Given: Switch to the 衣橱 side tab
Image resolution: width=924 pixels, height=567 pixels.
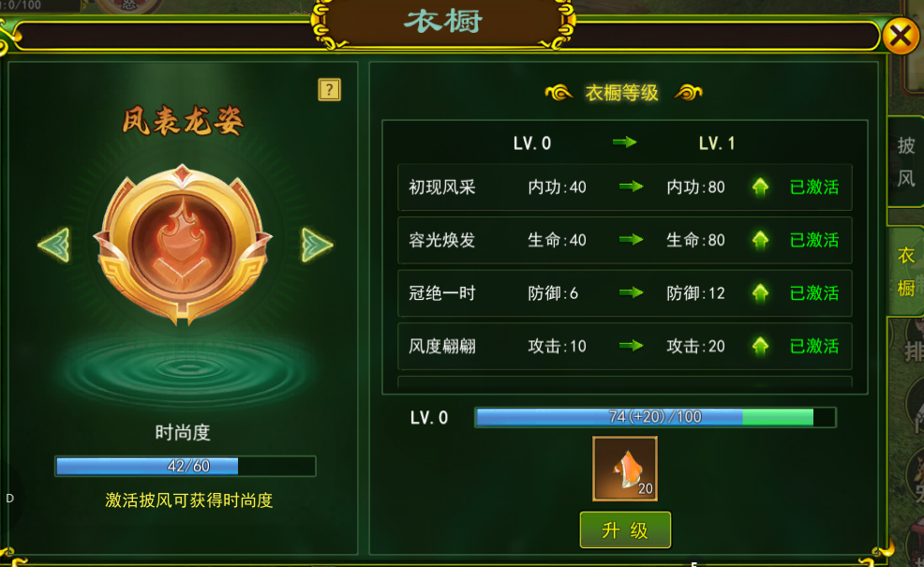Looking at the screenshot, I should 906,272.
